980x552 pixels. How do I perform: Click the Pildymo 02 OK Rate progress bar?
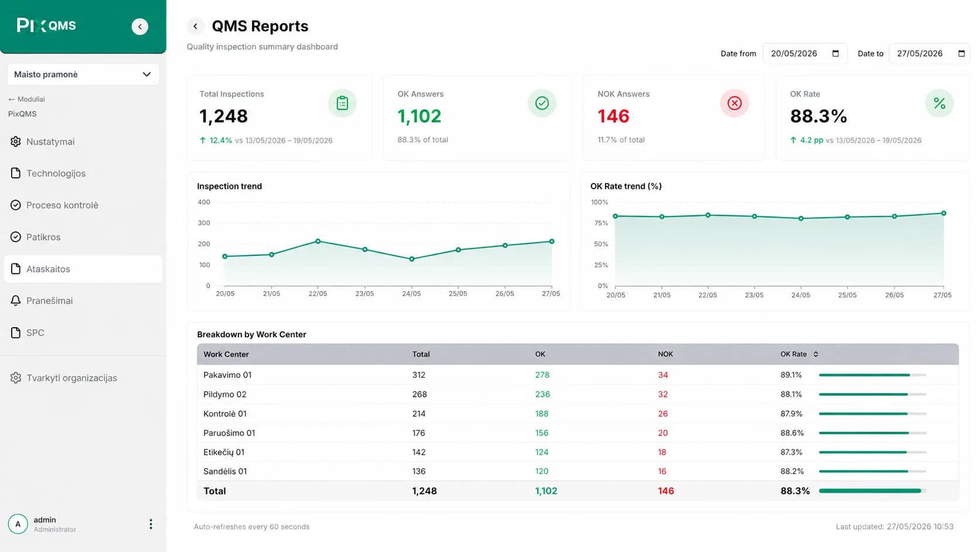872,394
